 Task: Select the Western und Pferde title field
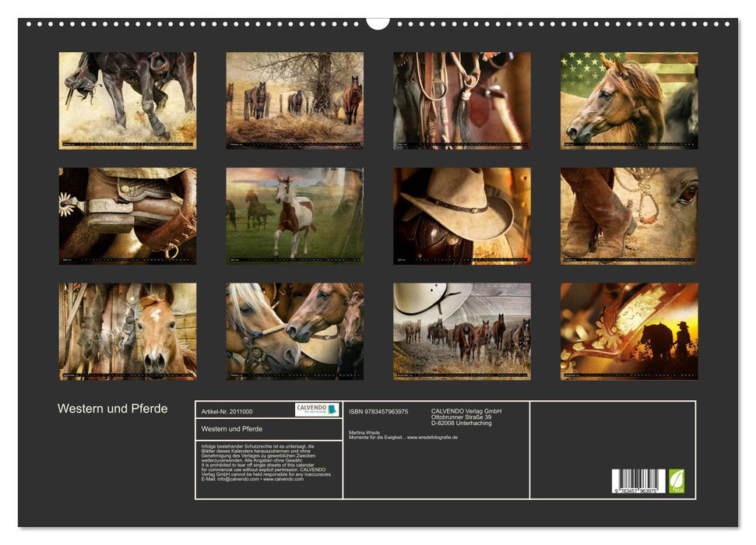tap(234, 427)
